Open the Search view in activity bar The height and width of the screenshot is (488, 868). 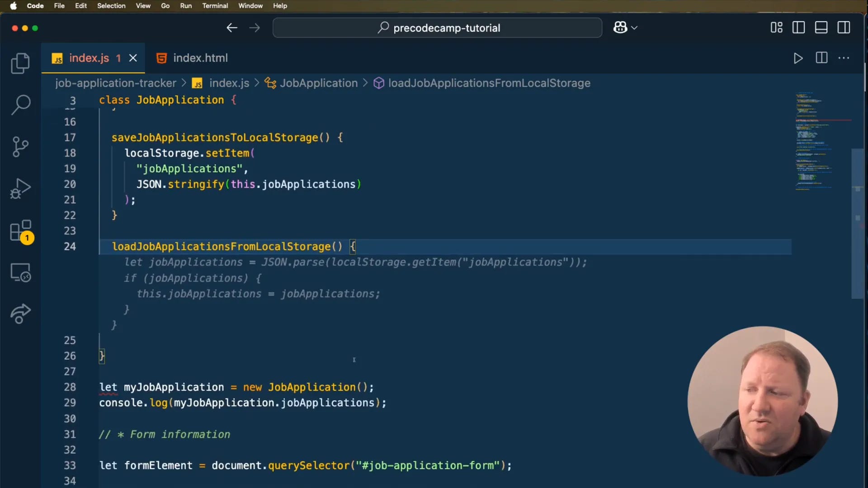pyautogui.click(x=20, y=105)
